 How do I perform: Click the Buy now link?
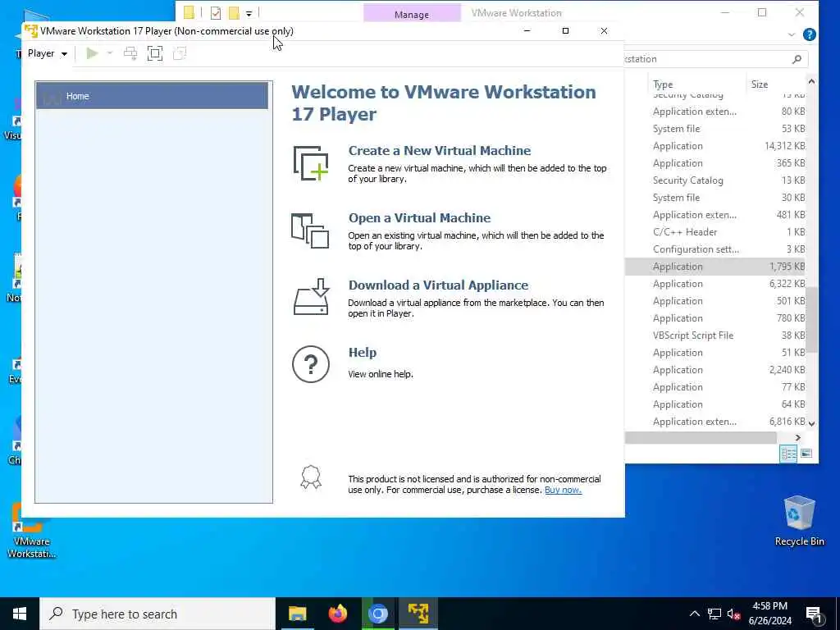click(x=563, y=491)
